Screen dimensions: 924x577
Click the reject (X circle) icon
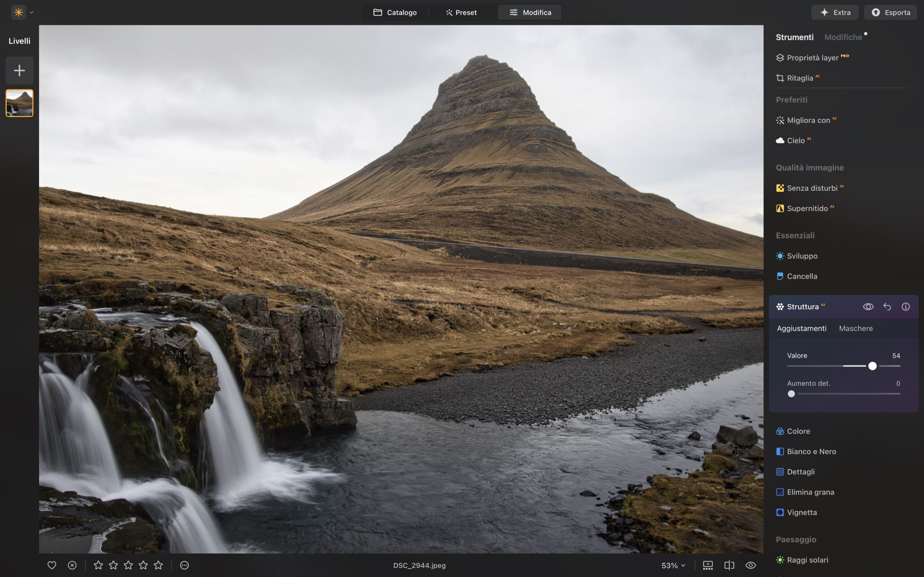pos(72,565)
